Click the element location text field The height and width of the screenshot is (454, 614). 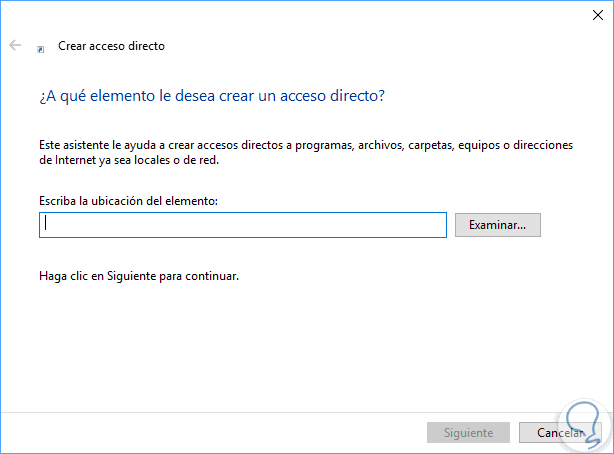pyautogui.click(x=242, y=225)
